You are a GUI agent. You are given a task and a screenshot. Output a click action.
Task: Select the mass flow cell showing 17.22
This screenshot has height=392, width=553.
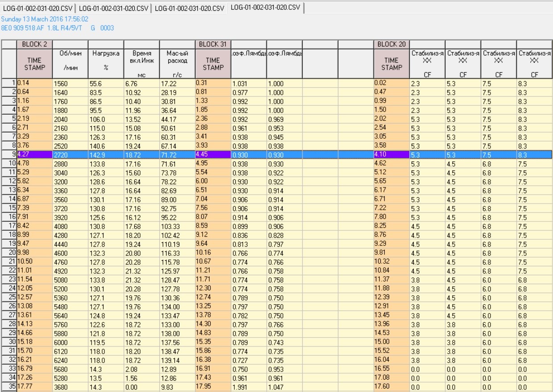point(177,83)
